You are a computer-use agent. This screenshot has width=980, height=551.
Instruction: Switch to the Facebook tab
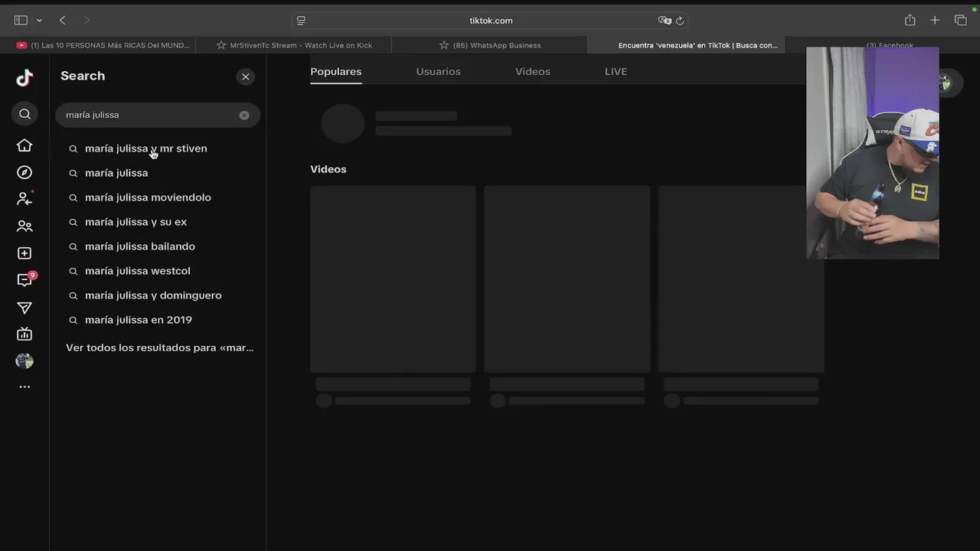click(890, 44)
